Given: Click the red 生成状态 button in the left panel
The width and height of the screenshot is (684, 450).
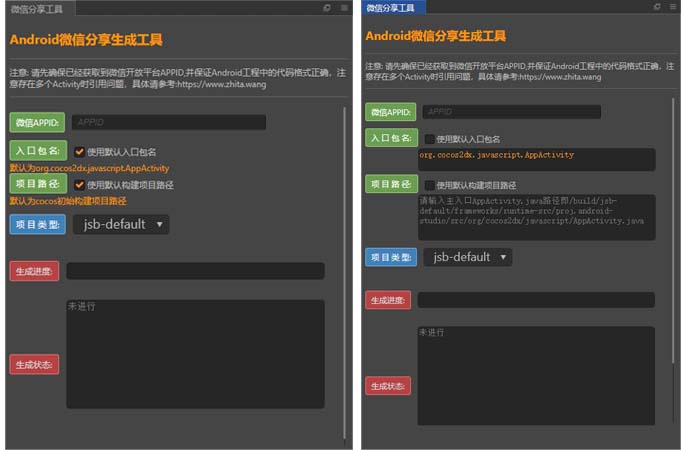Looking at the screenshot, I should [x=34, y=365].
